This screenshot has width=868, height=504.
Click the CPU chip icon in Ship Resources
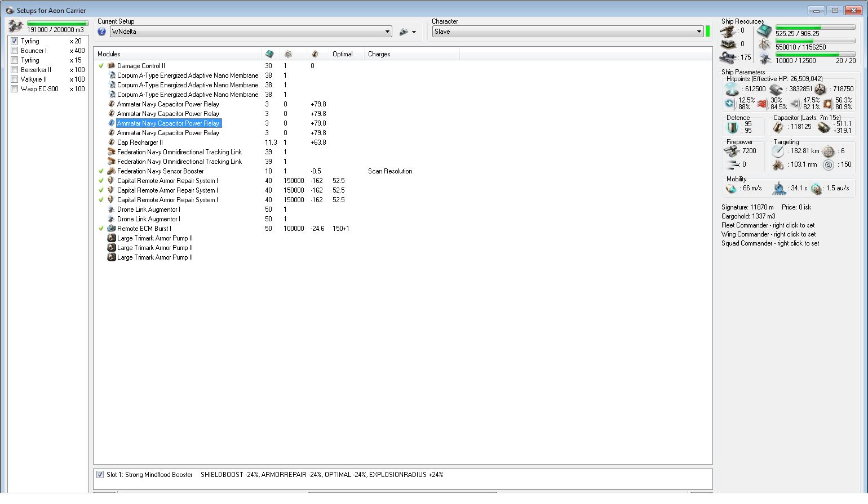765,31
